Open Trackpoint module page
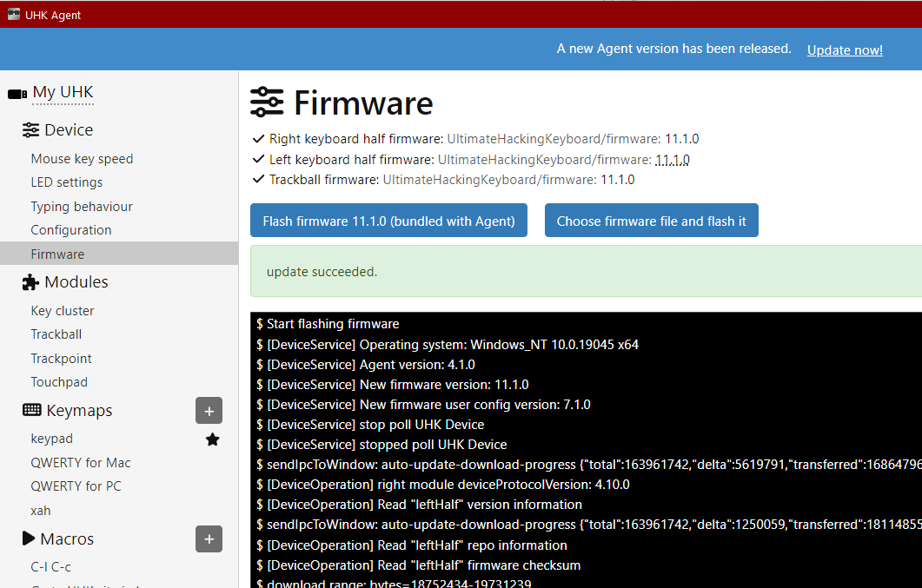The image size is (922, 588). pyautogui.click(x=61, y=359)
